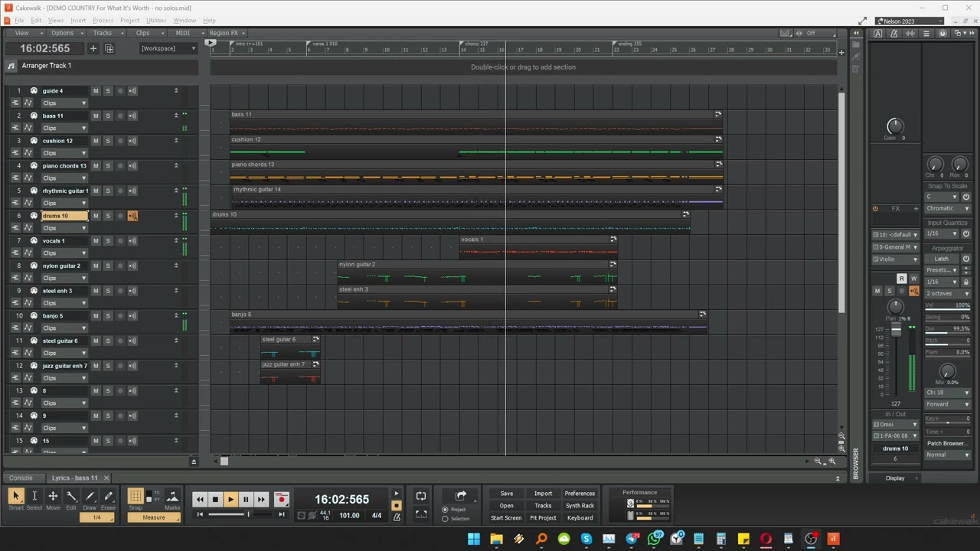The width and height of the screenshot is (980, 551).
Task: Switch to the Console tab
Action: (x=21, y=478)
